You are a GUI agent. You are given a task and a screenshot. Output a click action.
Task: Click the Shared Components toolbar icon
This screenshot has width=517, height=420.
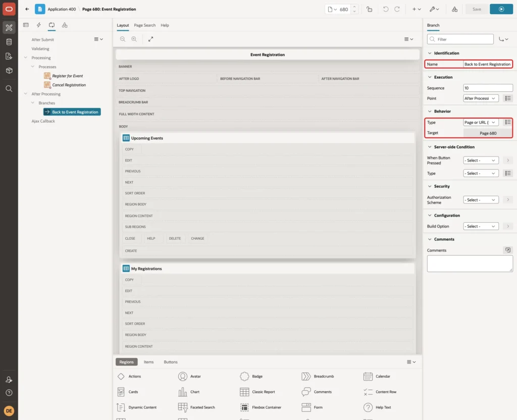click(454, 9)
